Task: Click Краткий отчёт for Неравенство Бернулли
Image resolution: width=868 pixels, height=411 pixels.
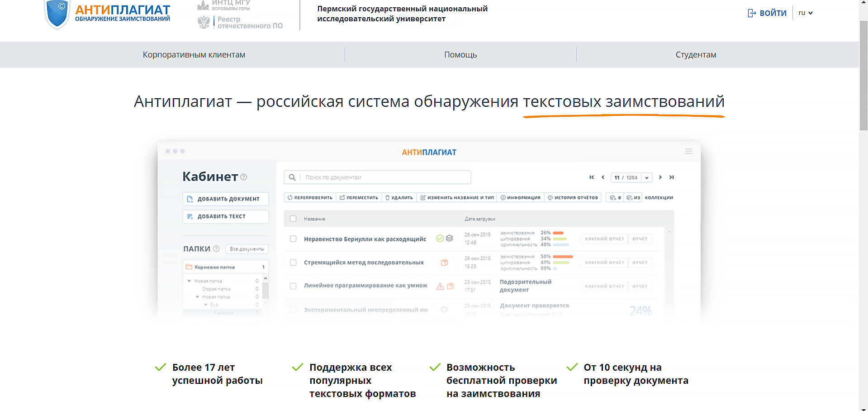Action: 604,239
